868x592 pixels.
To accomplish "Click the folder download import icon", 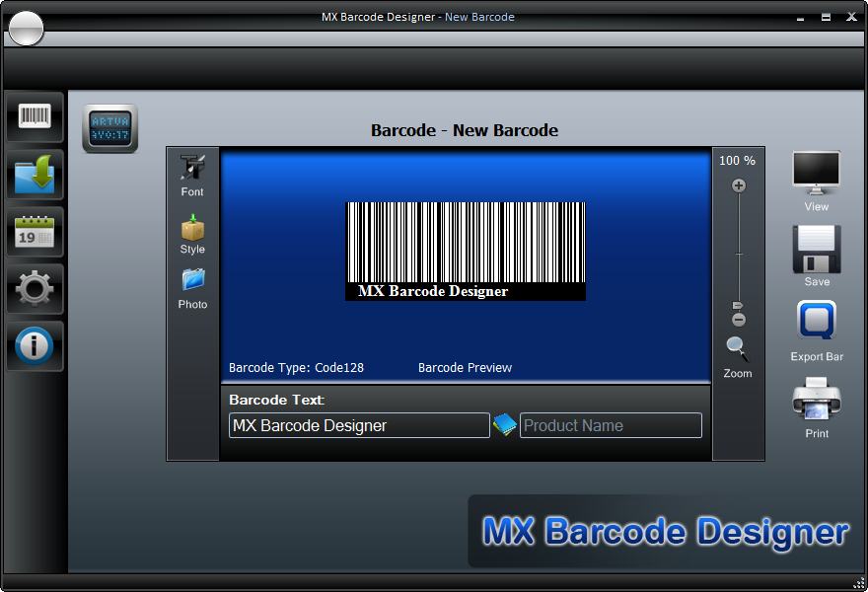I will pos(35,175).
